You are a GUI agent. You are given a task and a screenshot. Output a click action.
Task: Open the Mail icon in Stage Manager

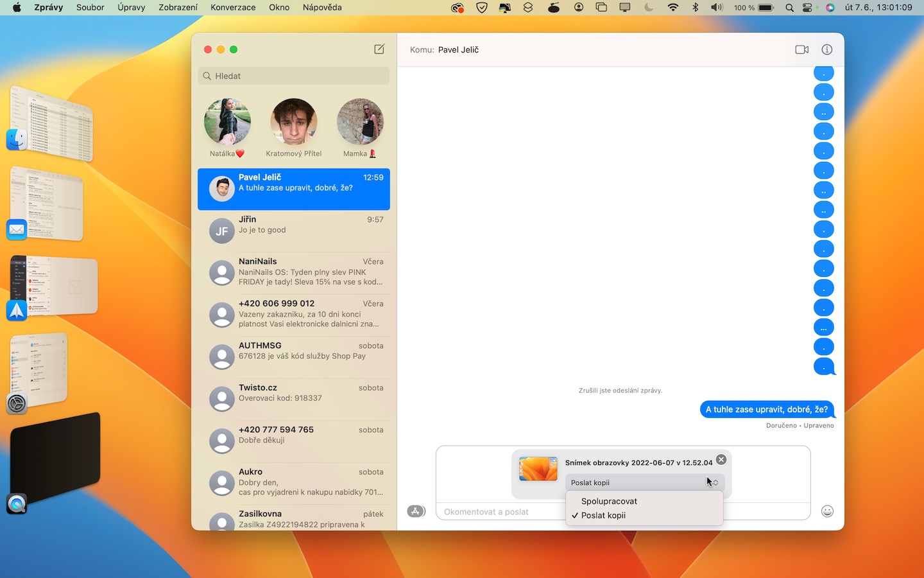(x=17, y=229)
